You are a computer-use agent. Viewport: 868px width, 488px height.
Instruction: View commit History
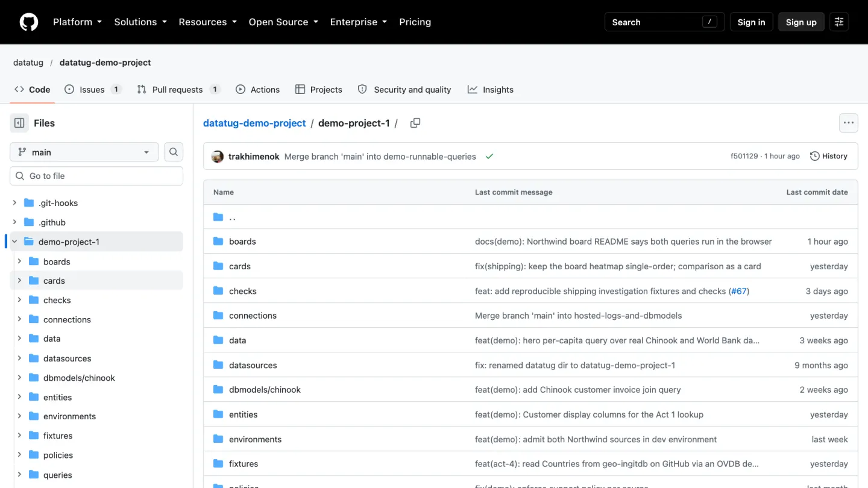pos(829,156)
